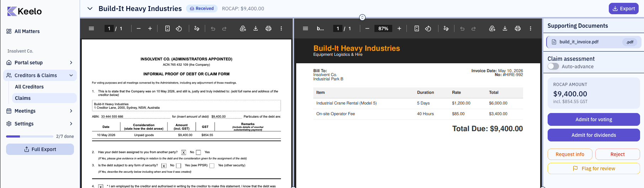Zoom in in invoice PDF viewer
The height and width of the screenshot is (188, 644).
point(399,28)
